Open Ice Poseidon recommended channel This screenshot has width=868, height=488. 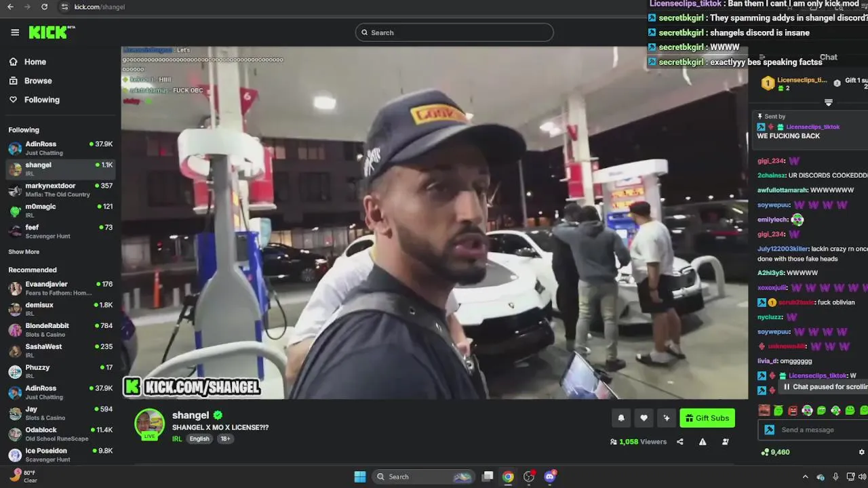pos(60,455)
